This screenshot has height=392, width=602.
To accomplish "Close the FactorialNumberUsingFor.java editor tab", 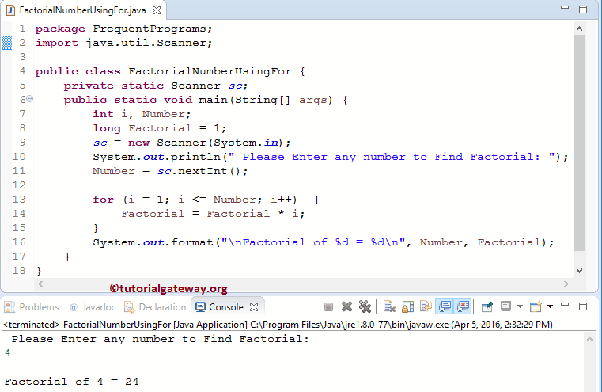I will coord(157,10).
